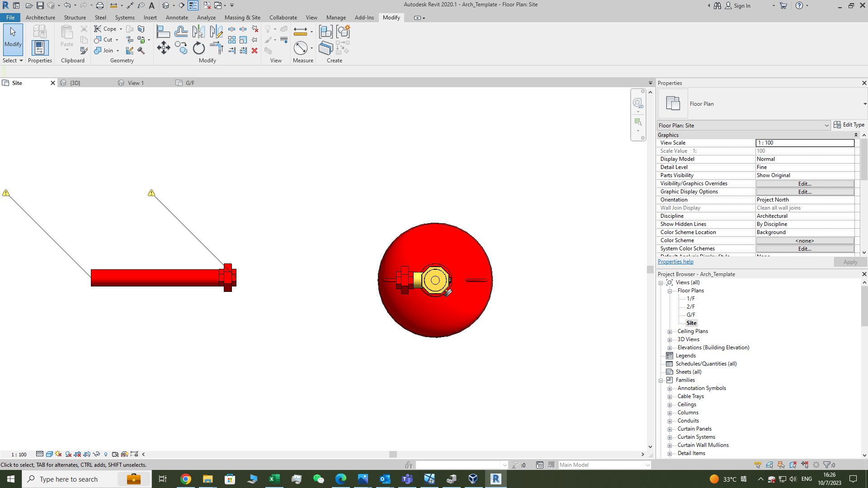Open Chrome from the taskbar
The width and height of the screenshot is (868, 488).
[186, 479]
